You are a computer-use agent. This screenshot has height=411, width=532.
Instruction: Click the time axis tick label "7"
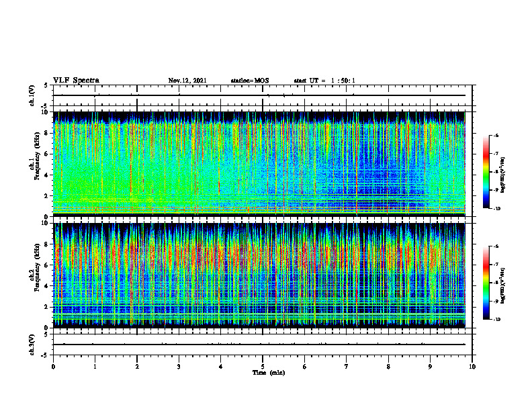pos(347,367)
